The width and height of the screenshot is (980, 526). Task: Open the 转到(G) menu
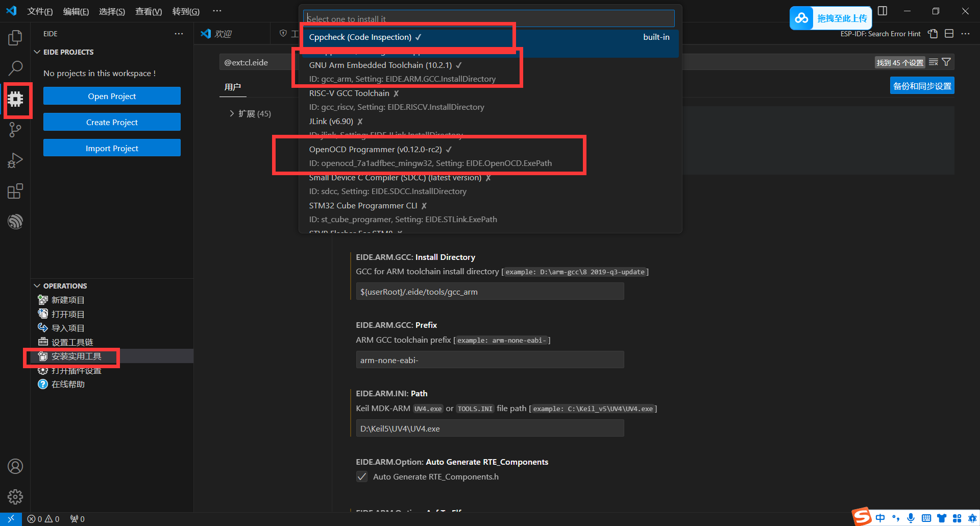[x=186, y=11]
